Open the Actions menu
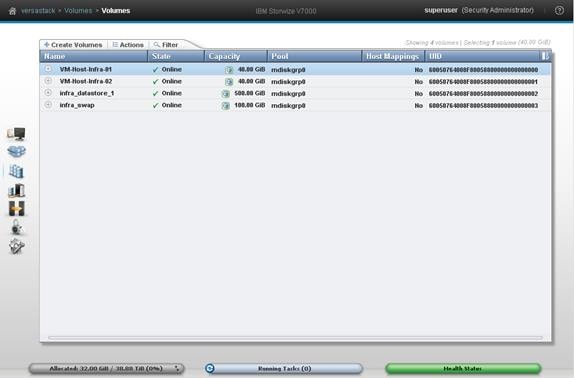Image resolution: width=574 pixels, height=378 pixels. (128, 45)
